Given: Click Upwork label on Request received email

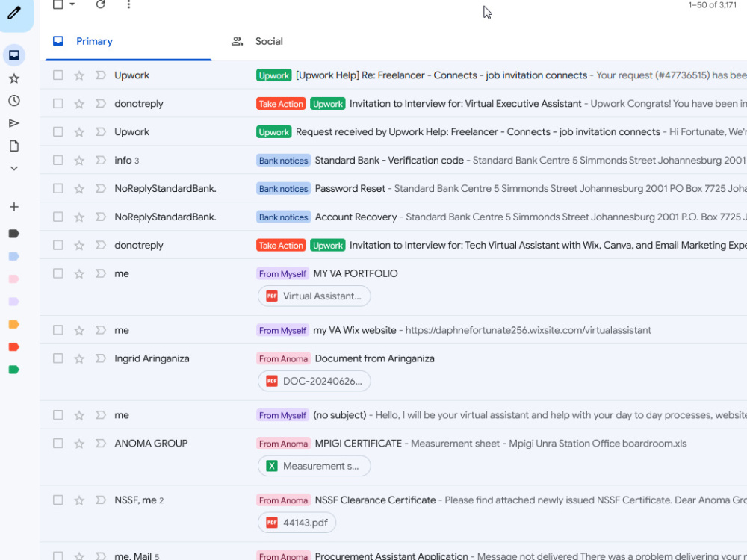Looking at the screenshot, I should 274,132.
